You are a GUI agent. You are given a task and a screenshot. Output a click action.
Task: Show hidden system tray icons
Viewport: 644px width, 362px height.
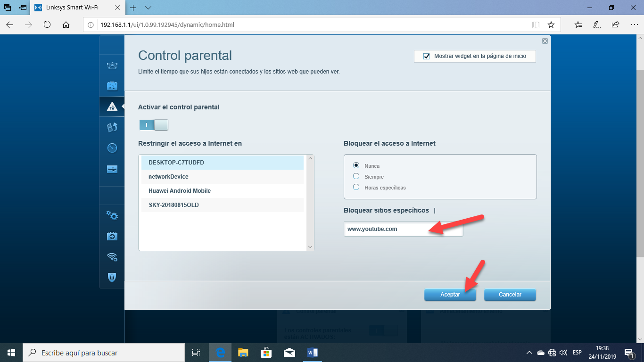click(x=529, y=353)
